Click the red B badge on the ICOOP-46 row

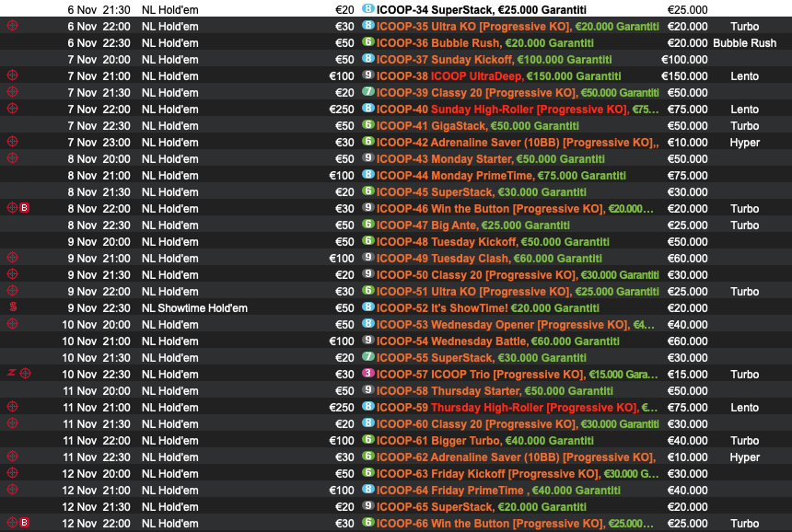(x=24, y=207)
